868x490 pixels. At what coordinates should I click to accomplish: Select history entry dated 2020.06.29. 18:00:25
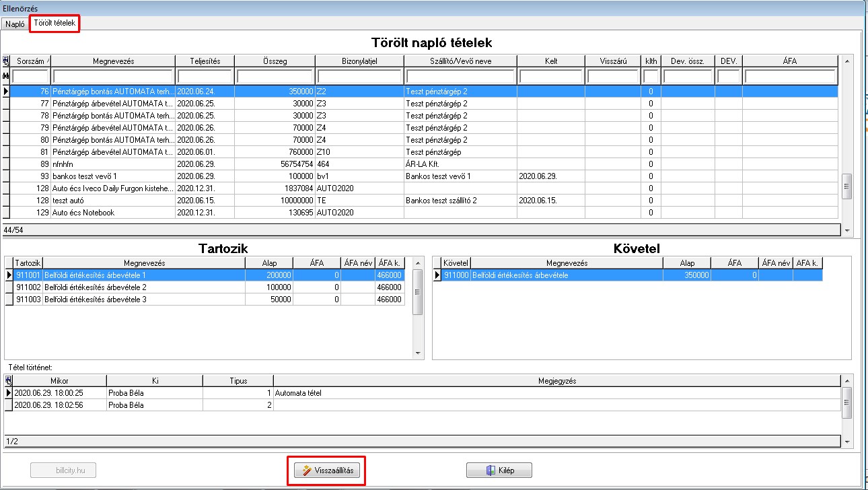pos(423,393)
